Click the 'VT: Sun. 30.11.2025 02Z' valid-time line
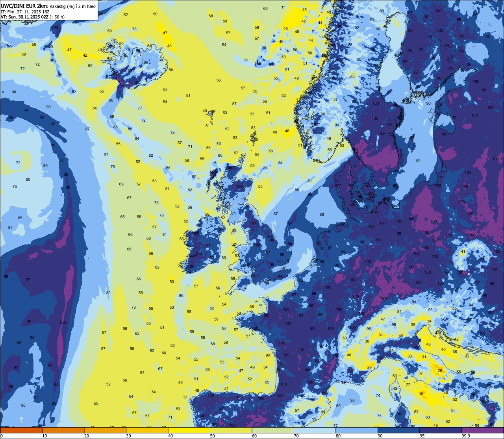The height and width of the screenshot is (439, 504). tap(24, 17)
